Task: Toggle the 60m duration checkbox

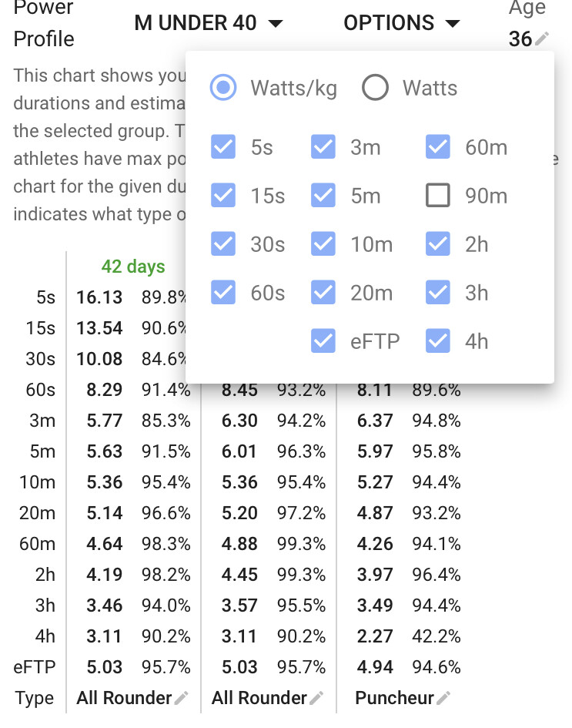Action: click(437, 146)
